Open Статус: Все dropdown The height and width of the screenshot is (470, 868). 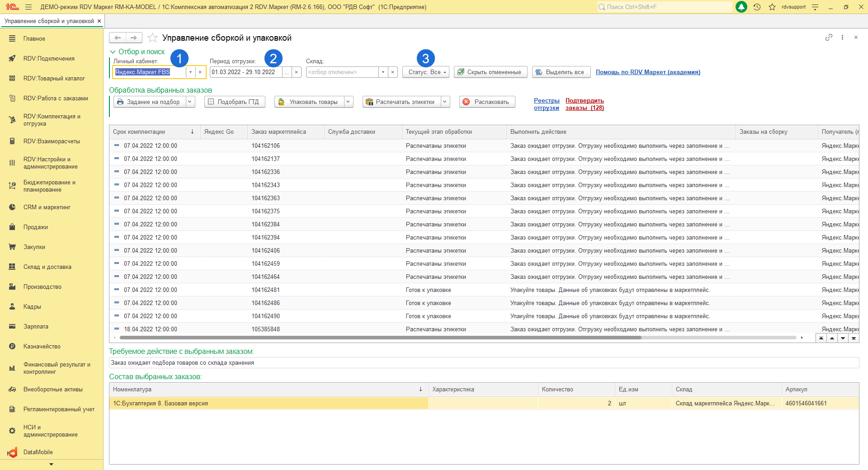[x=425, y=72]
